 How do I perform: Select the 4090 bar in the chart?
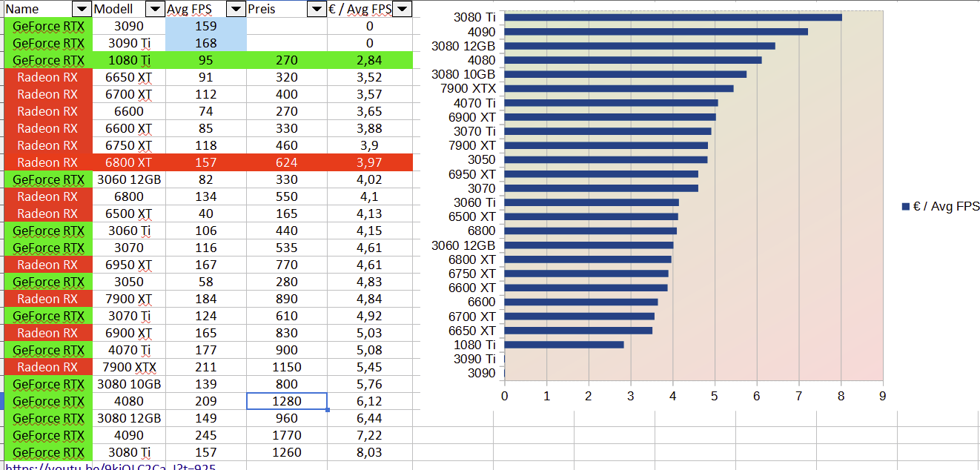point(655,31)
